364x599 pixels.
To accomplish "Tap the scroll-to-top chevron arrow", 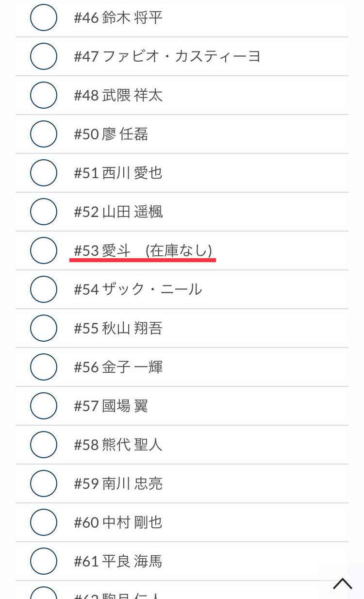I will [x=343, y=584].
